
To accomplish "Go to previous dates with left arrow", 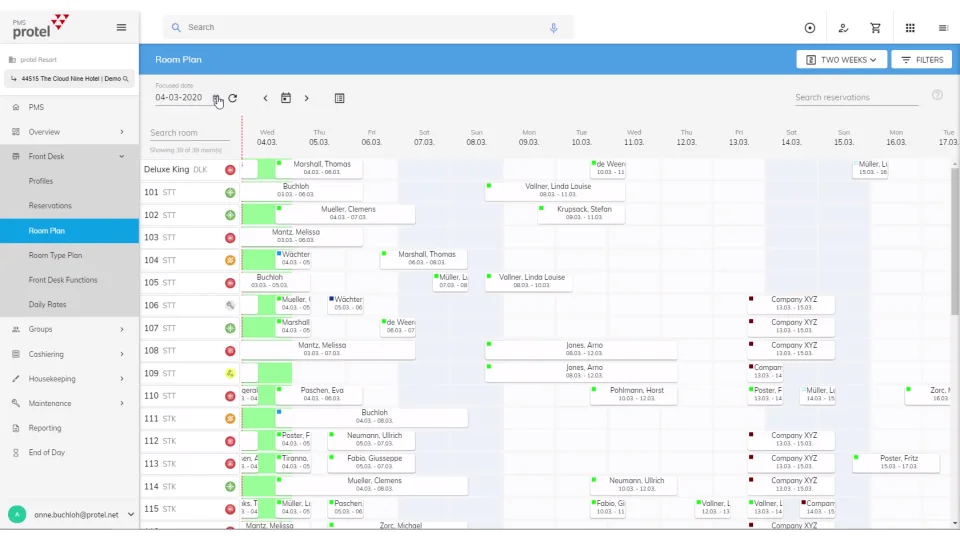I will click(265, 98).
